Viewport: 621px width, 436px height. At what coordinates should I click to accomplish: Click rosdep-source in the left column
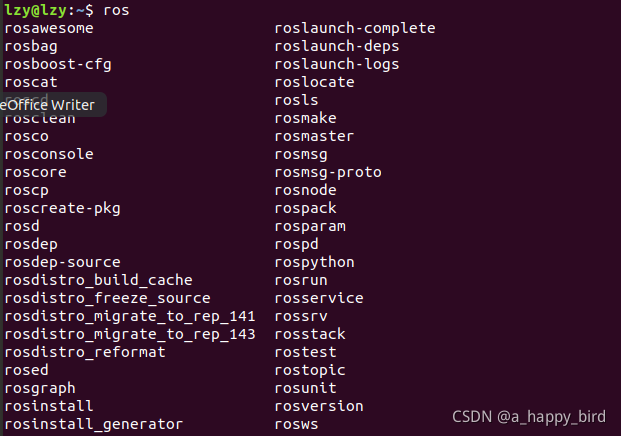(62, 262)
